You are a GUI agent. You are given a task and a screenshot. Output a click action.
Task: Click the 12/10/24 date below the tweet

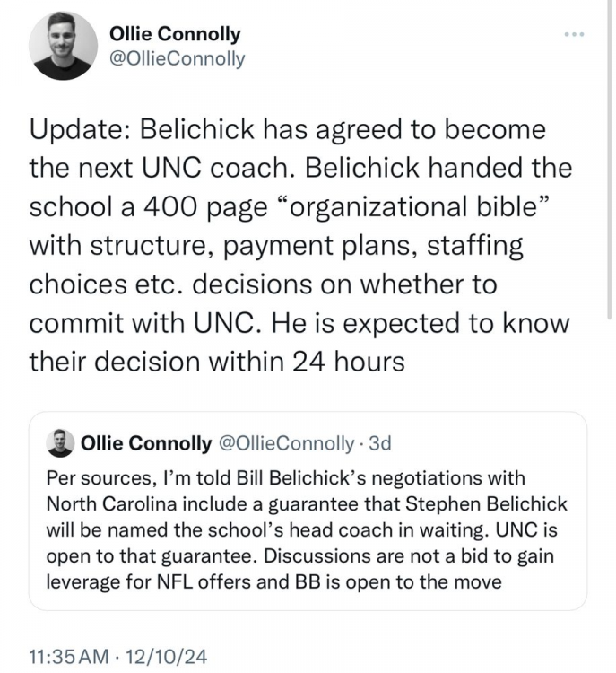point(169,657)
